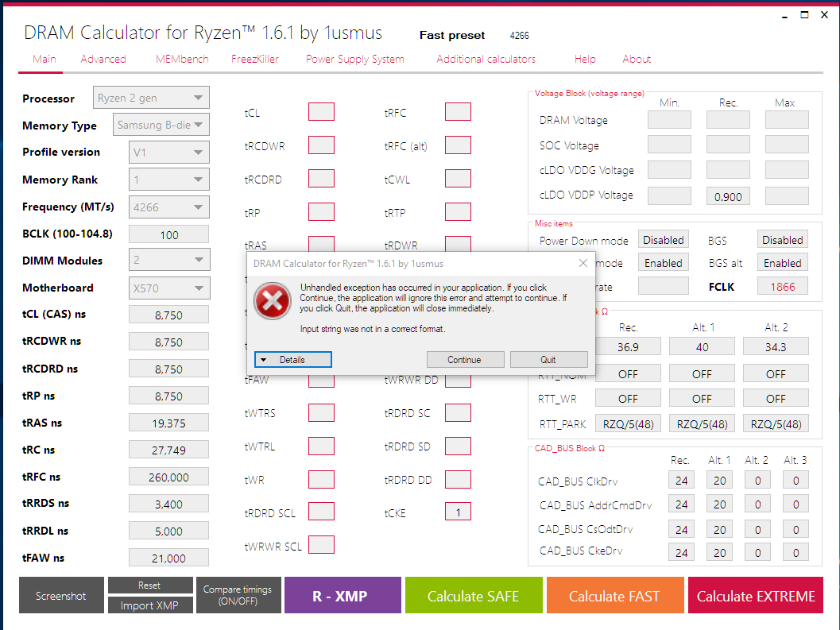Click Calculate FAST
Viewport: 840px width, 630px height.
(x=615, y=595)
